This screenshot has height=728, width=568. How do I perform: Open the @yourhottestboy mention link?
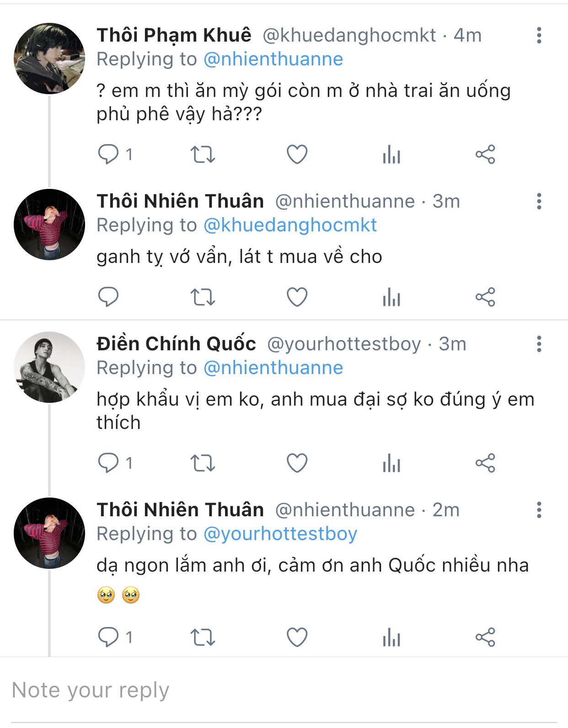coord(280,534)
